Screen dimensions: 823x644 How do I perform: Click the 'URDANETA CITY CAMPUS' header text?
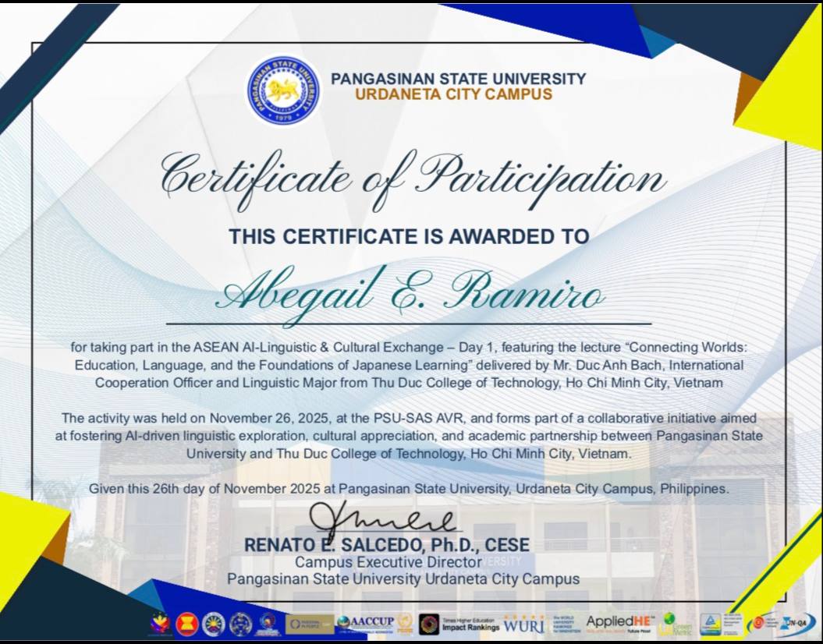pyautogui.click(x=453, y=94)
